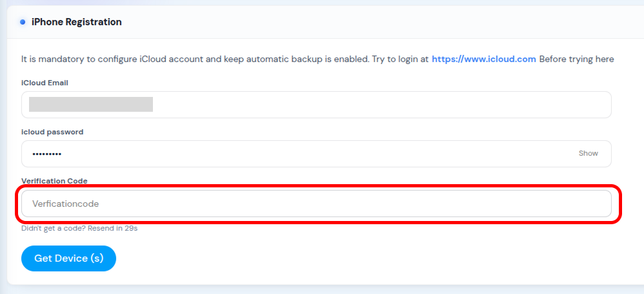The width and height of the screenshot is (644, 294).
Task: Focus the icloud password field
Action: coord(316,154)
